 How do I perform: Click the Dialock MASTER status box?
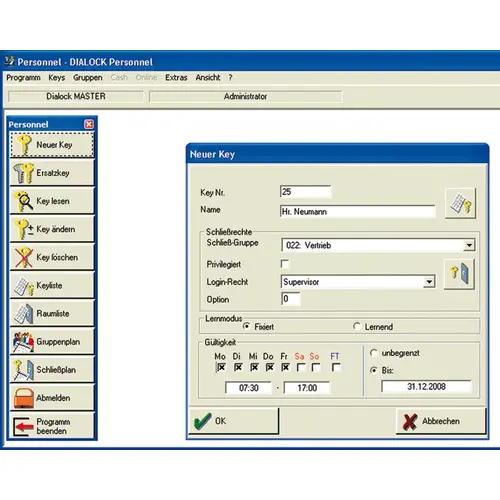coord(76,96)
